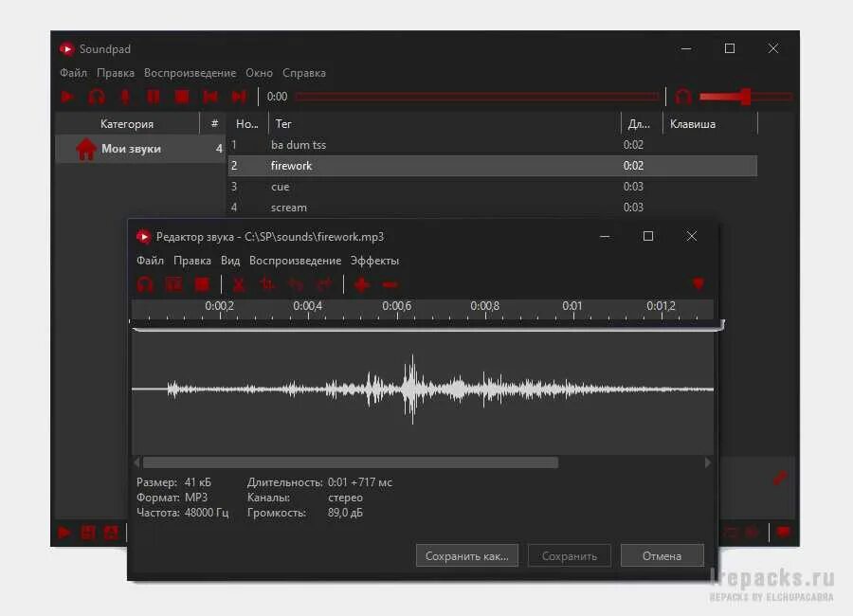Open the Окно menu in Soundpad
The width and height of the screenshot is (853, 616).
259,73
